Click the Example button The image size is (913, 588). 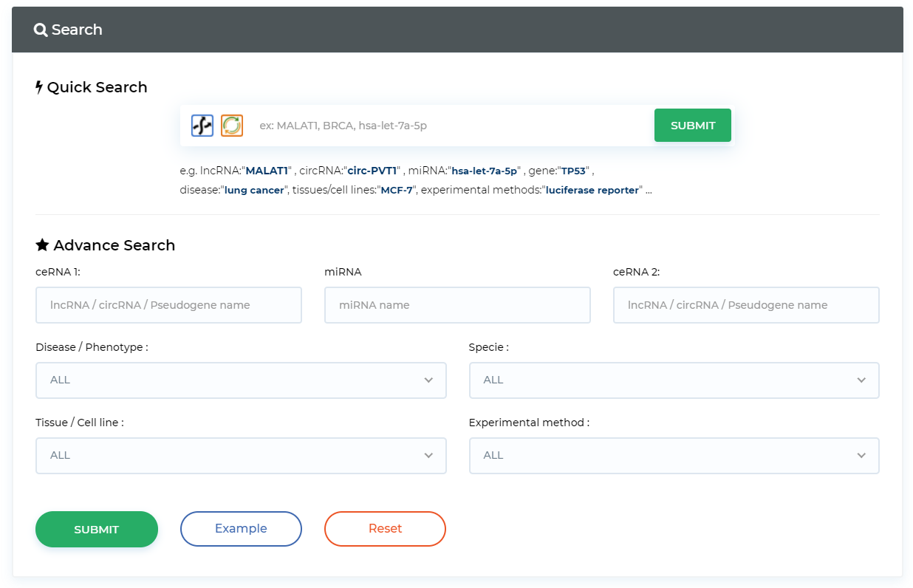click(241, 529)
